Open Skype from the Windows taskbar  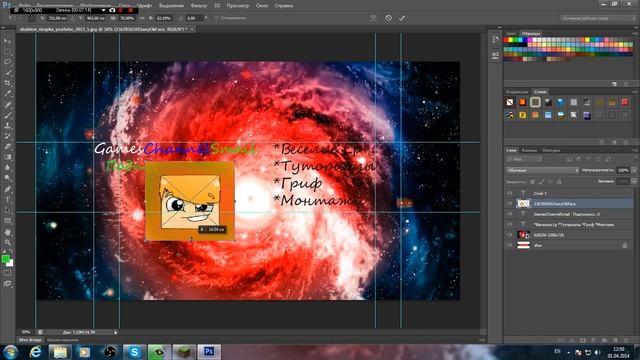point(134,352)
